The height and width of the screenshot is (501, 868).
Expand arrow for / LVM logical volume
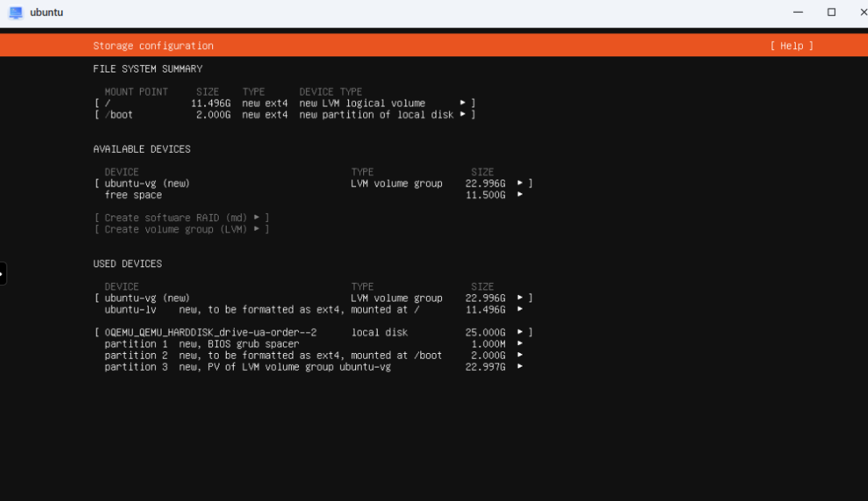[x=463, y=103]
